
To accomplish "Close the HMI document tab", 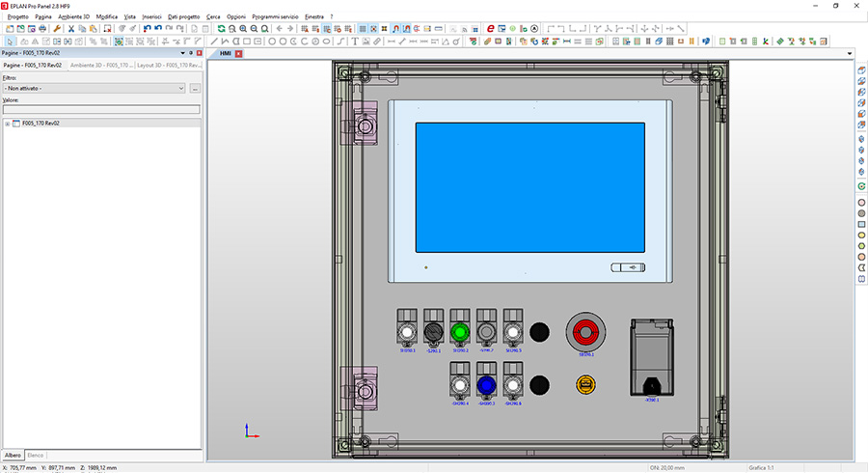I will (238, 53).
